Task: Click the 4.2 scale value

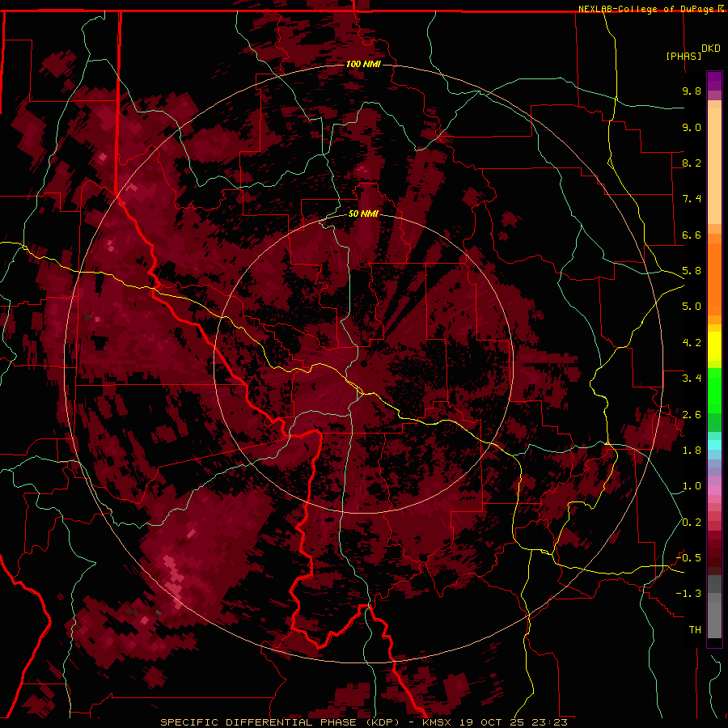Action: [x=692, y=343]
